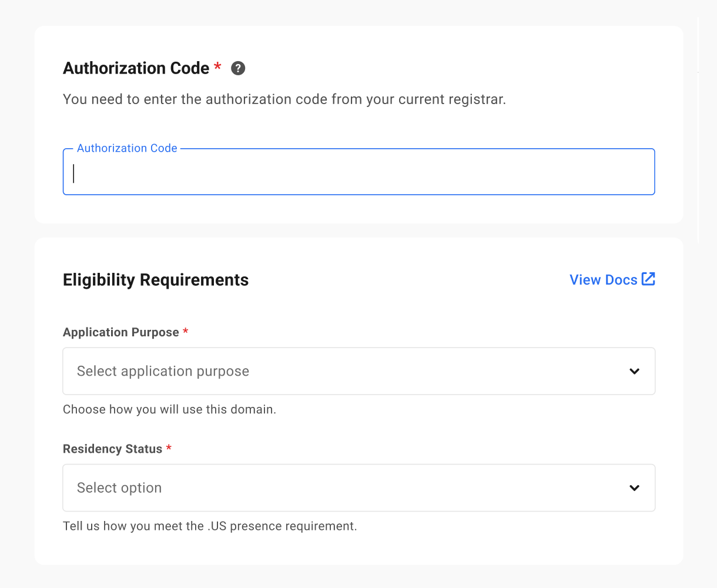Click the Eligibility Requirements heading
717x588 pixels.
point(156,280)
